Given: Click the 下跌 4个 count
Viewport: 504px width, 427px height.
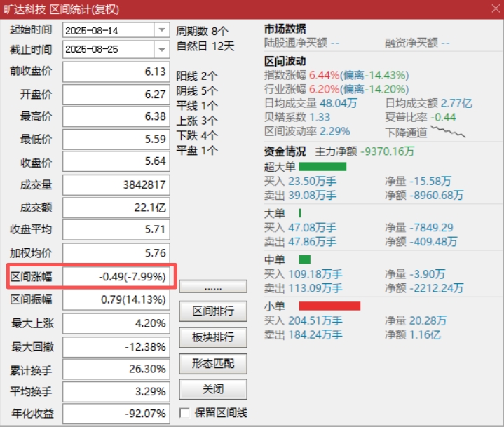Looking at the screenshot, I should coord(197,135).
